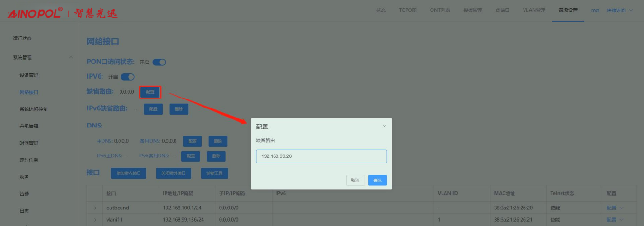Click the 诊断工具 button
644x226 pixels.
tap(214, 173)
